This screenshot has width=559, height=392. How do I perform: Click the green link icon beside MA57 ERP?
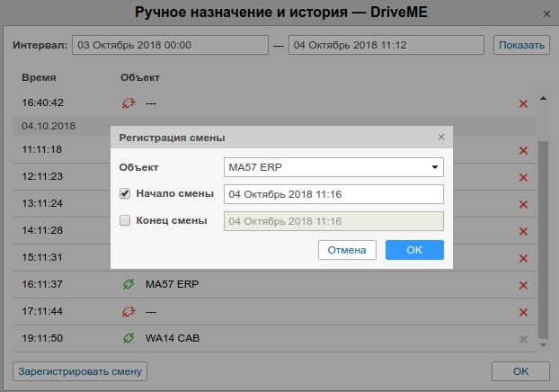pyautogui.click(x=128, y=285)
